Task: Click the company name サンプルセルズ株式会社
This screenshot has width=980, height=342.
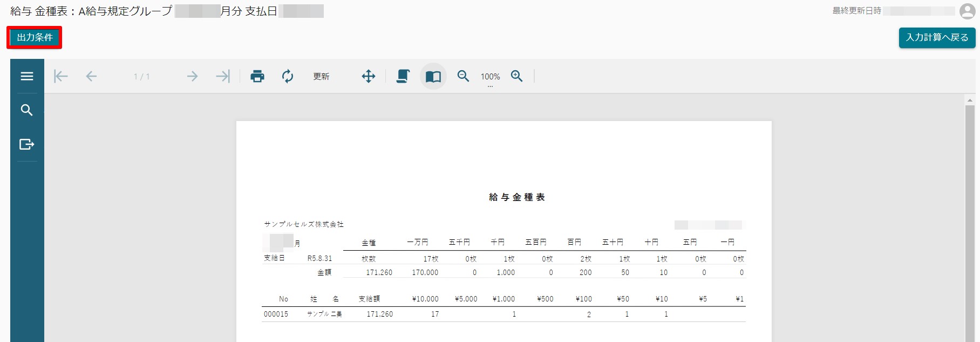Action: click(x=304, y=224)
